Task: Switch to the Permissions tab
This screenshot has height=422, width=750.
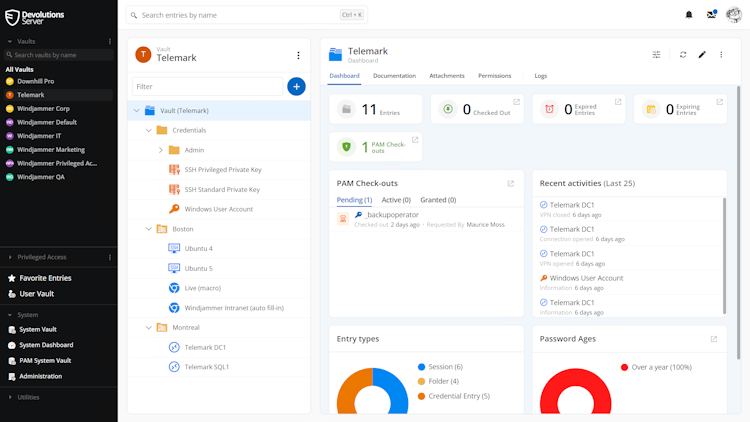Action: pos(495,76)
